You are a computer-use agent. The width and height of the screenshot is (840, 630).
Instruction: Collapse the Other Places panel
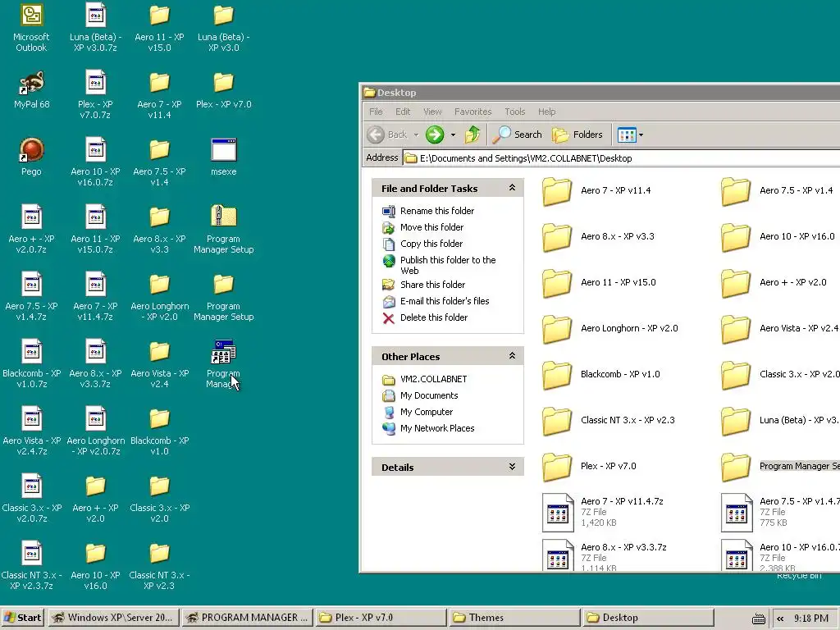tap(512, 356)
